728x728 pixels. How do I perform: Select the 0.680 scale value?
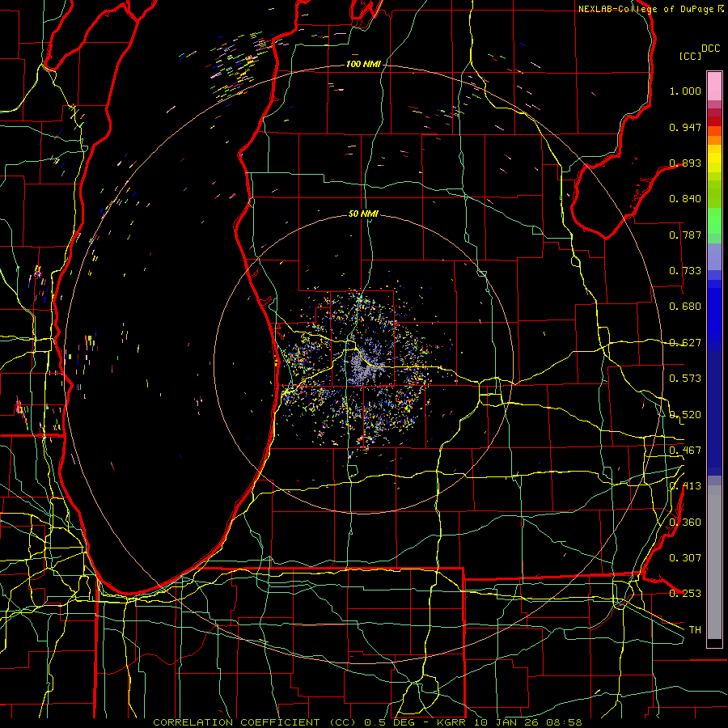click(x=685, y=307)
